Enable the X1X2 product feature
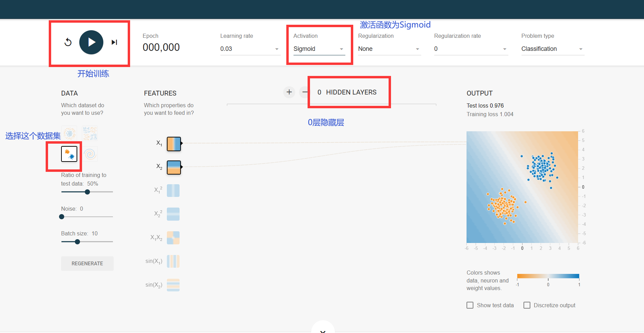644x333 pixels. (x=173, y=238)
